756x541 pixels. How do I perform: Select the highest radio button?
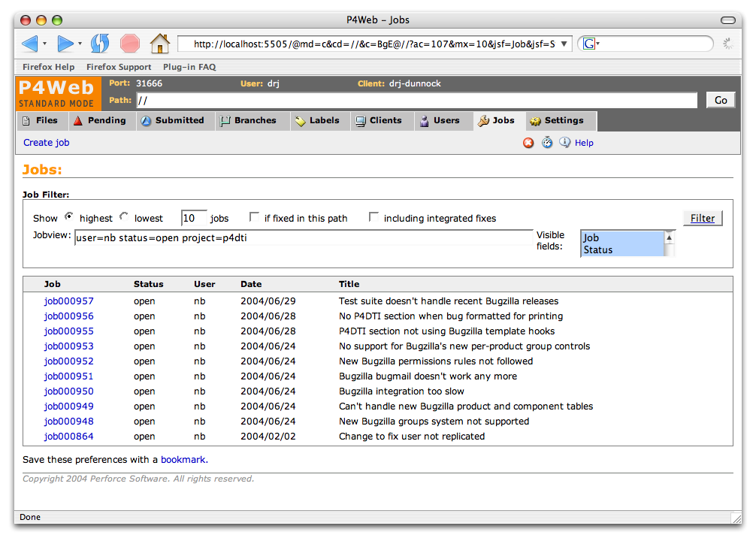tap(69, 217)
